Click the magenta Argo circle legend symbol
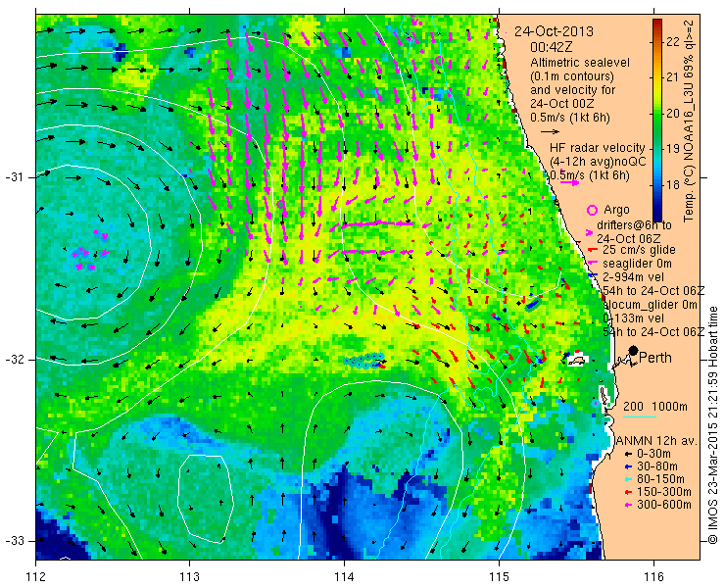725x588 pixels. [x=593, y=210]
